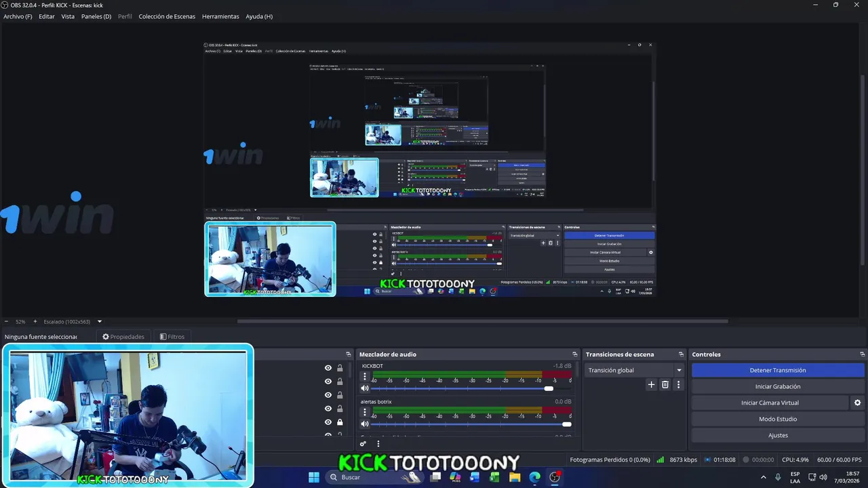868x488 pixels.
Task: Open File Explorer from the taskbar
Action: click(x=515, y=477)
